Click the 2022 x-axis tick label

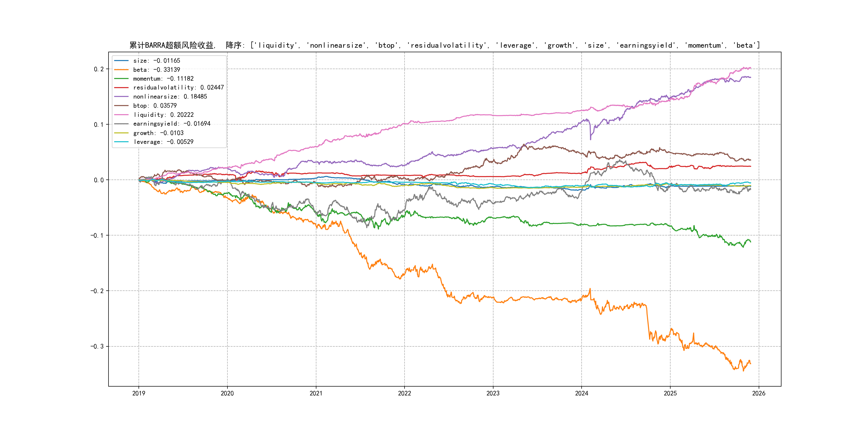coord(404,393)
